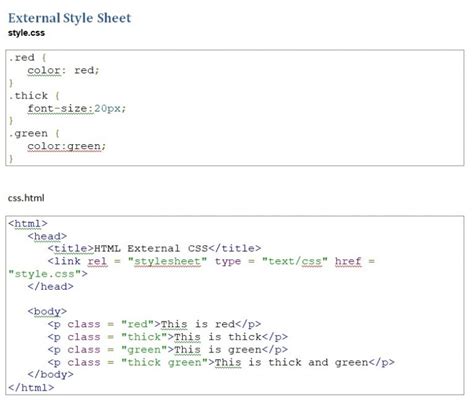This screenshot has width=474, height=403.
Task: Click the "color:green;" declaration
Action: (67, 146)
